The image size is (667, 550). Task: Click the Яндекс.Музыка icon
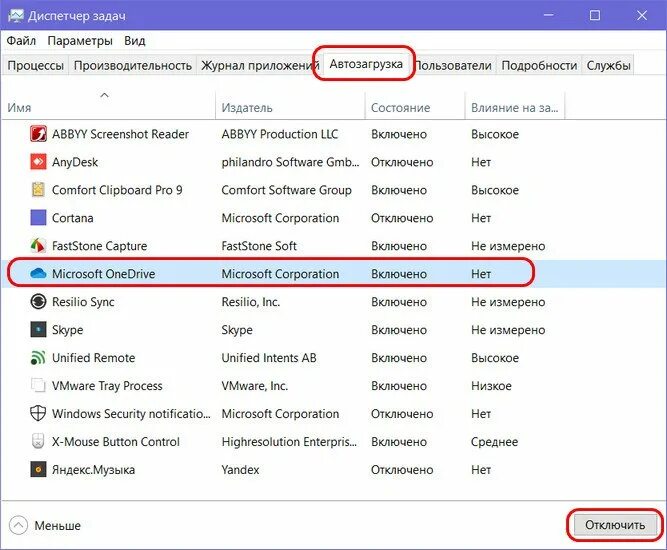pyautogui.click(x=38, y=470)
